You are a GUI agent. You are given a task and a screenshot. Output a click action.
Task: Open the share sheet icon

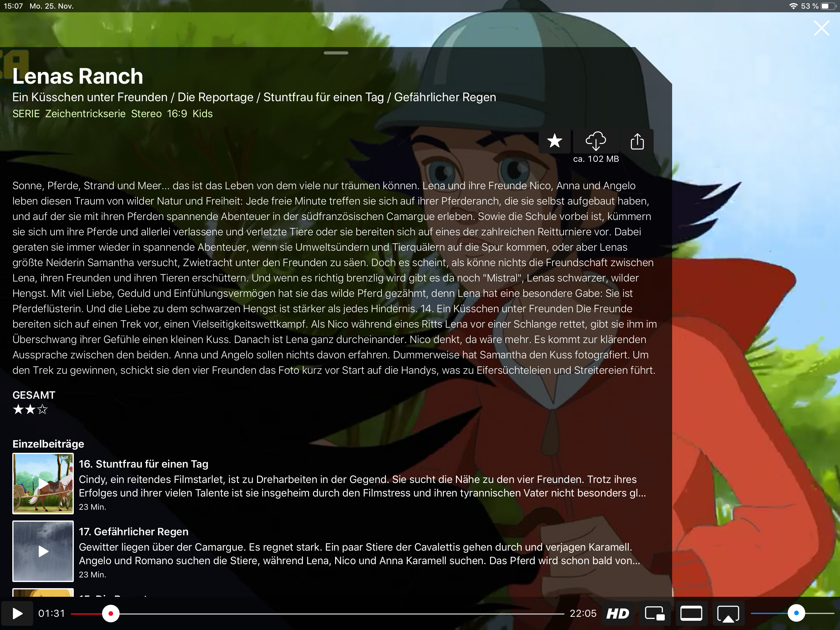point(637,141)
